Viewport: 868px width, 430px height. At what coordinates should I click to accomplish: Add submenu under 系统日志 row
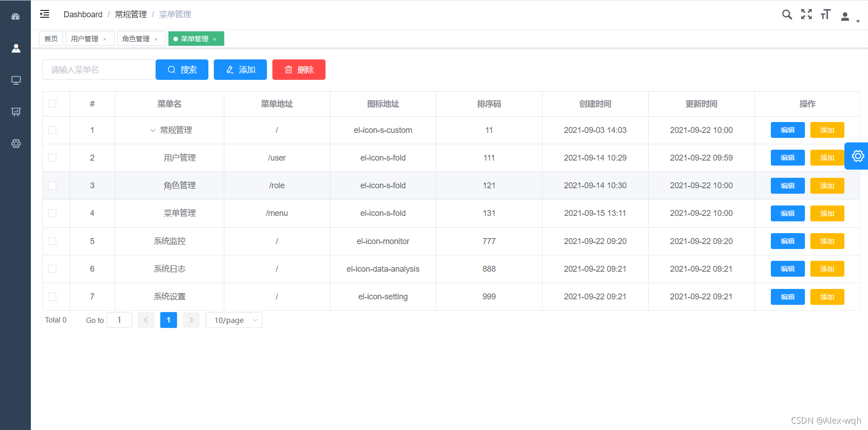(x=827, y=269)
